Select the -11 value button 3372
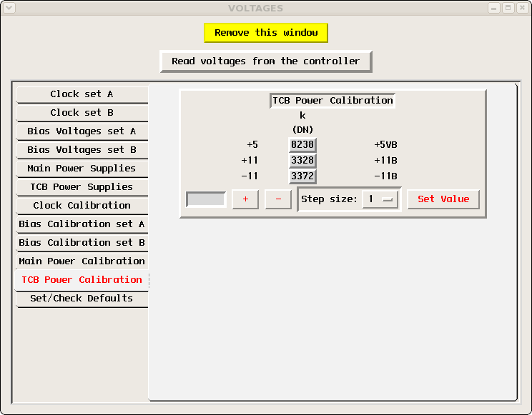Viewport: 532px width, 415px height. pos(302,176)
